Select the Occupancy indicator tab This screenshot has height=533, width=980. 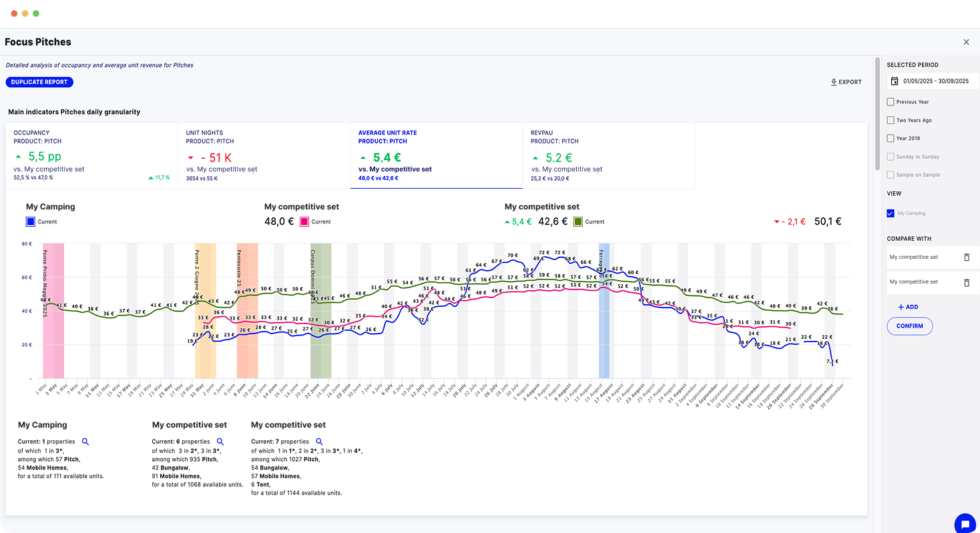click(91, 155)
